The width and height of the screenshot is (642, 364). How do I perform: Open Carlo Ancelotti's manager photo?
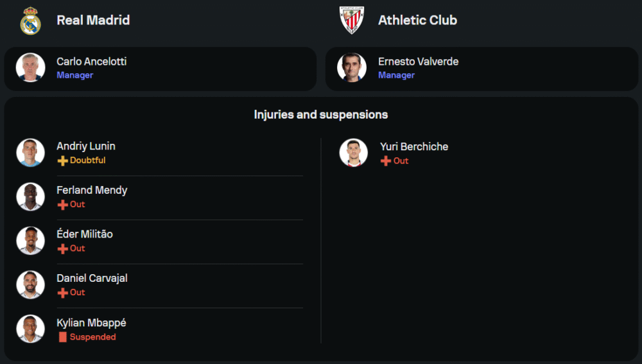[x=30, y=67]
